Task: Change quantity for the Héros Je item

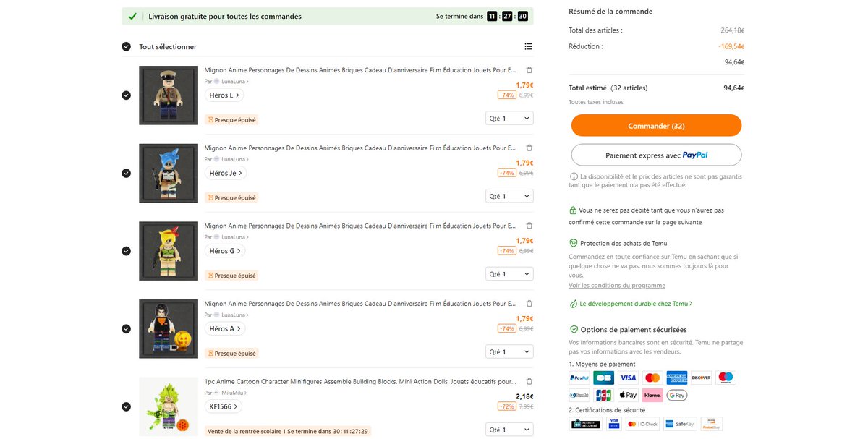Action: click(509, 196)
